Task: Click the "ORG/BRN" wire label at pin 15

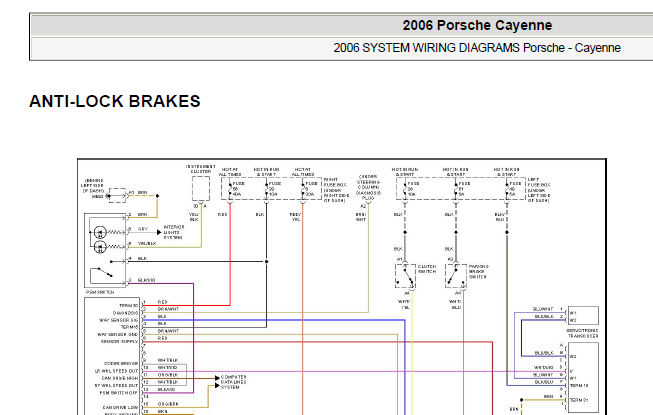Action: tap(168, 404)
